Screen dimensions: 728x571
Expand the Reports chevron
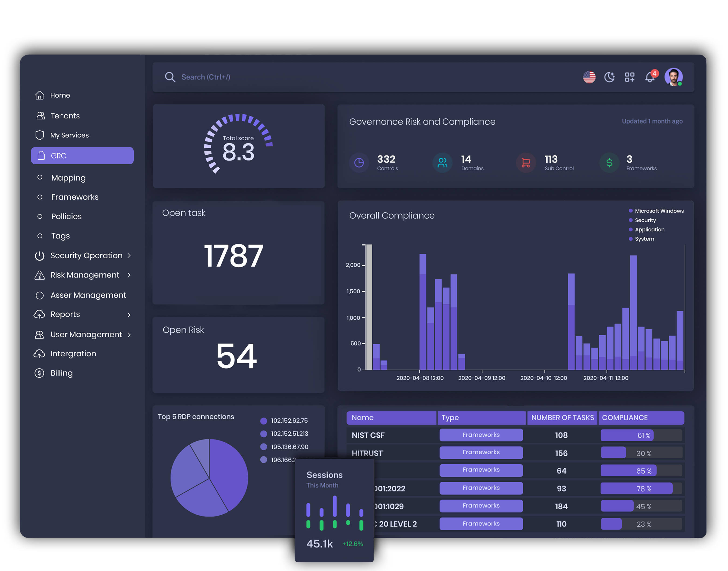point(129,315)
